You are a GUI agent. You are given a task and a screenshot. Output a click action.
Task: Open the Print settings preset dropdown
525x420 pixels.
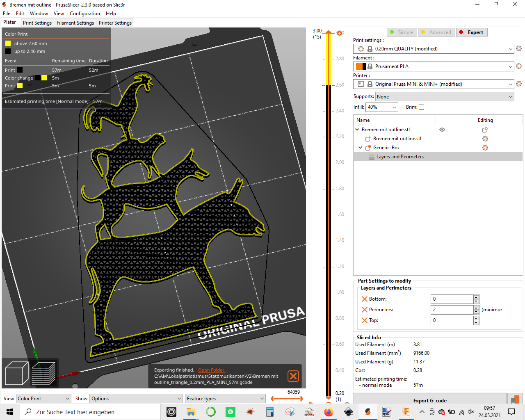(x=434, y=49)
